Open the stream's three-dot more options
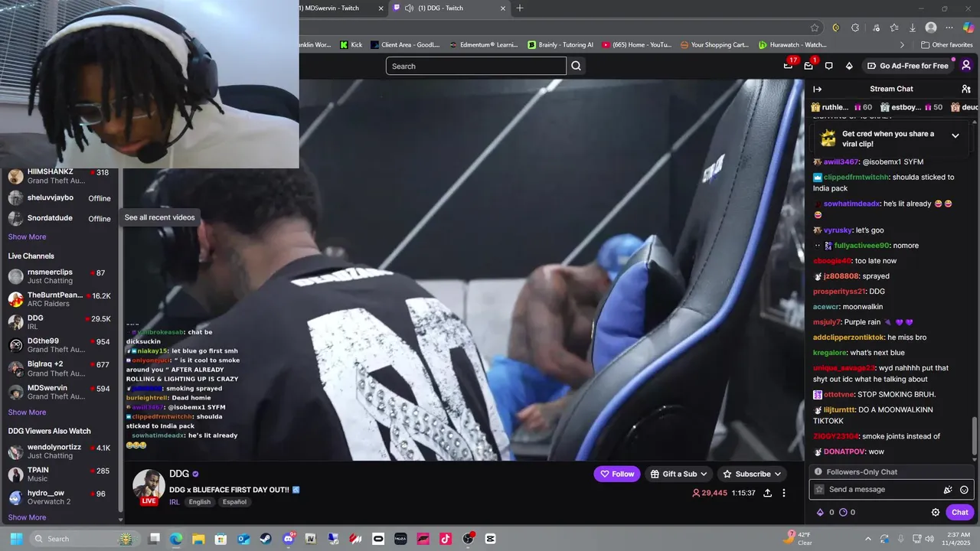This screenshot has width=980, height=551. [x=784, y=493]
